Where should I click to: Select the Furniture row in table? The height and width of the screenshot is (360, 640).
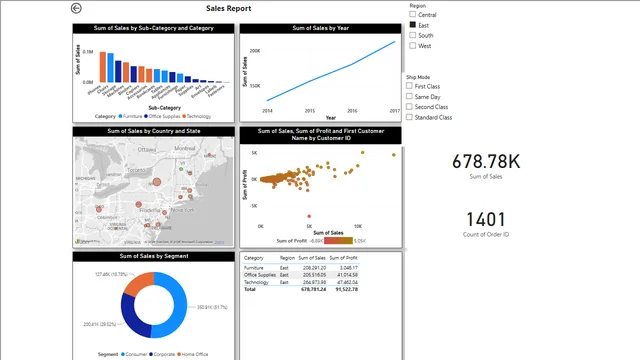[301, 268]
